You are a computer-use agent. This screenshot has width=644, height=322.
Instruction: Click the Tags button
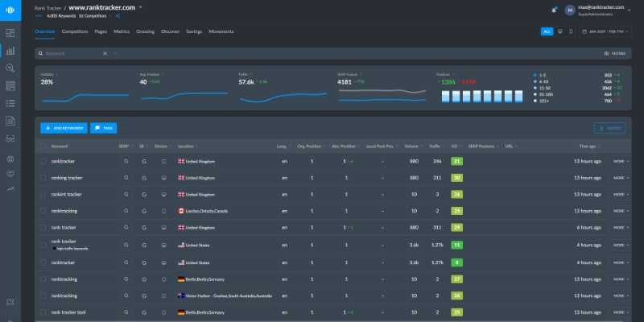point(104,128)
